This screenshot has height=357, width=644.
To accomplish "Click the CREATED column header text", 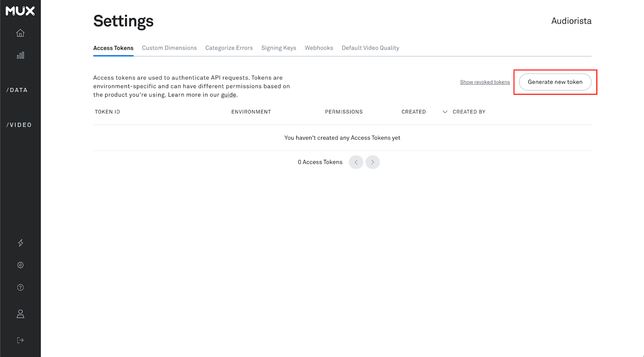I will click(x=413, y=112).
